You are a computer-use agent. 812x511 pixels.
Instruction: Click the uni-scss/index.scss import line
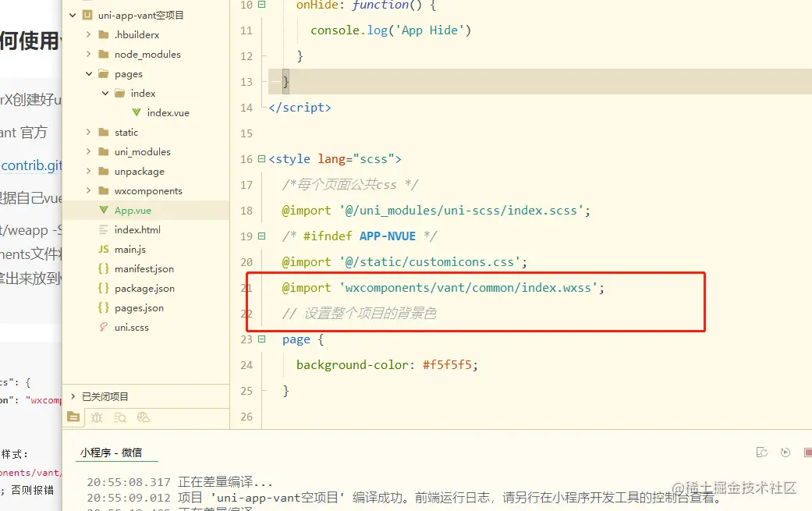coord(436,210)
